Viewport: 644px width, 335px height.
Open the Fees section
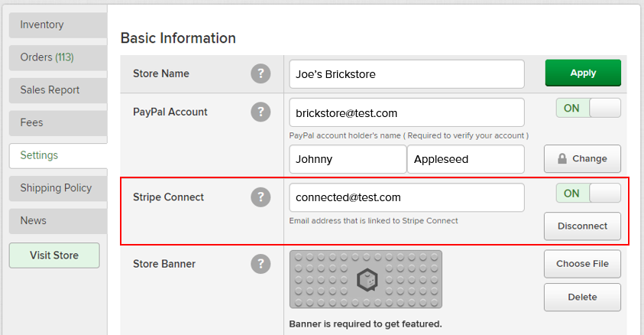[x=58, y=123]
